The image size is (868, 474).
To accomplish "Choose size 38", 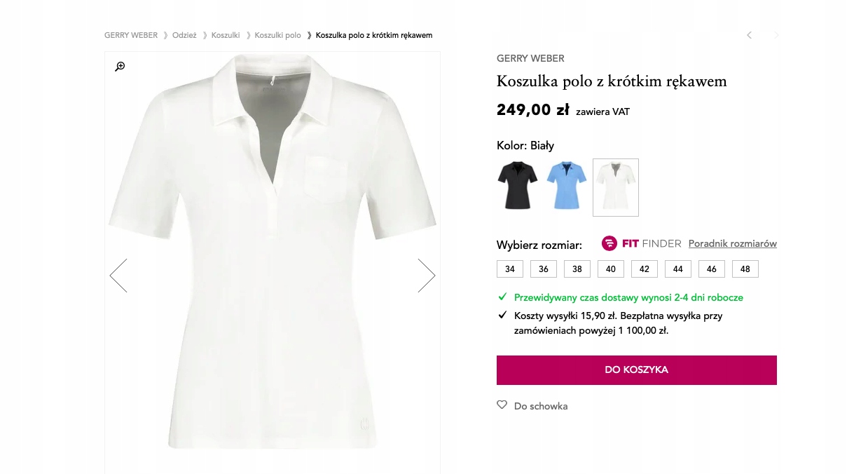I will click(x=577, y=269).
